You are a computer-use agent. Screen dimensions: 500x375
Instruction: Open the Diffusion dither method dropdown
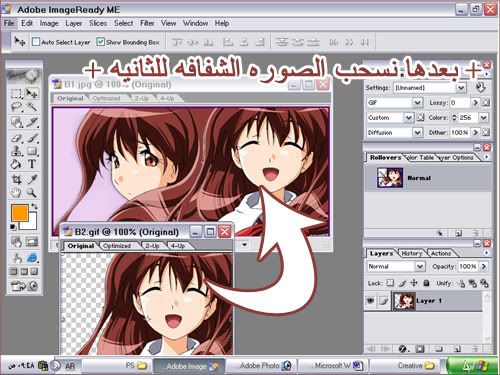coord(417,132)
